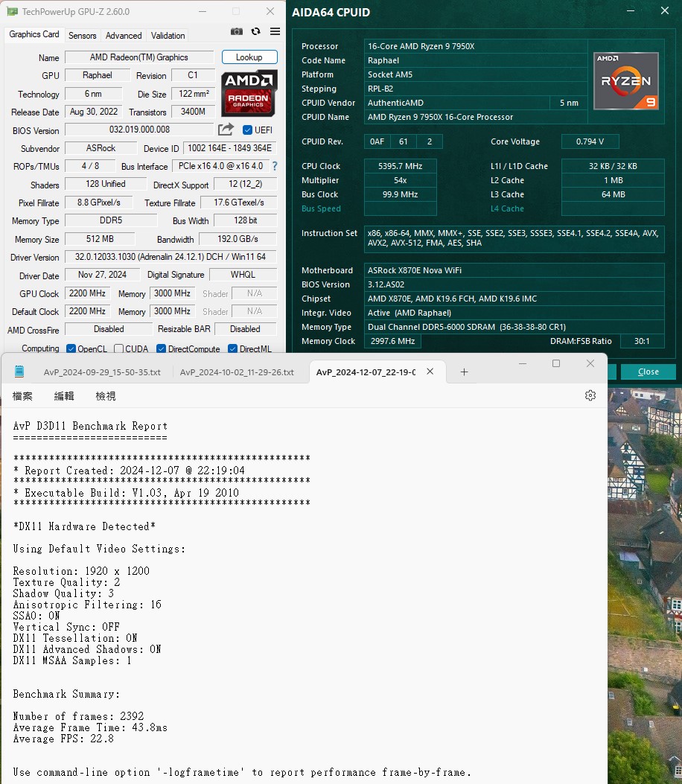The height and width of the screenshot is (784, 682).
Task: Click the L3 Cache value 64 MB
Action: tap(613, 194)
